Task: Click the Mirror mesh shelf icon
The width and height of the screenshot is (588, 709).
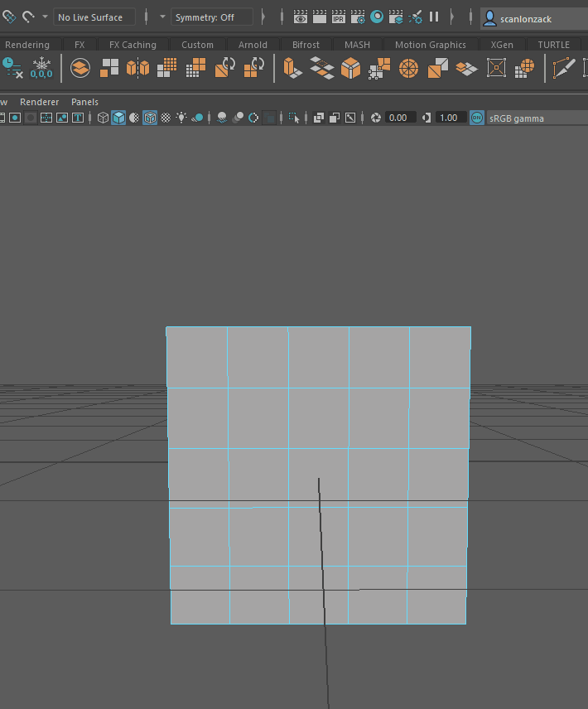Action: (137, 68)
